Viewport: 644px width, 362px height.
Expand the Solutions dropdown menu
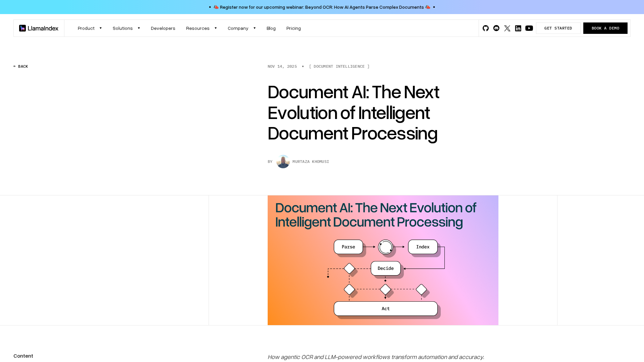[126, 28]
